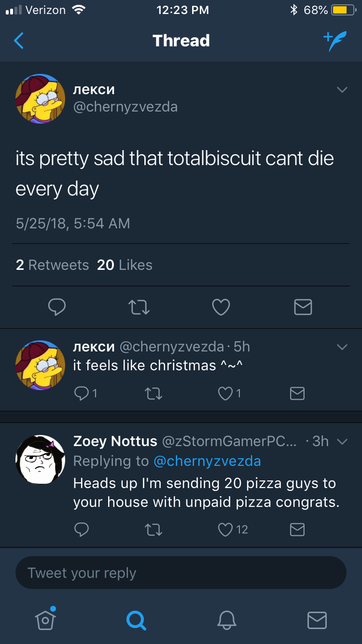Tap the compose new tweet feather icon
Viewport: 362px width, 644px height.
click(x=335, y=42)
